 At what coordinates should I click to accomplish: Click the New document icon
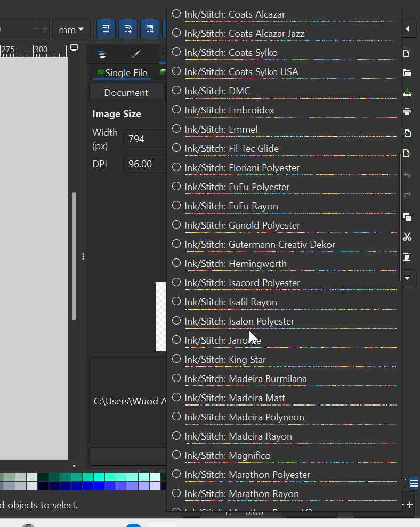click(x=407, y=53)
